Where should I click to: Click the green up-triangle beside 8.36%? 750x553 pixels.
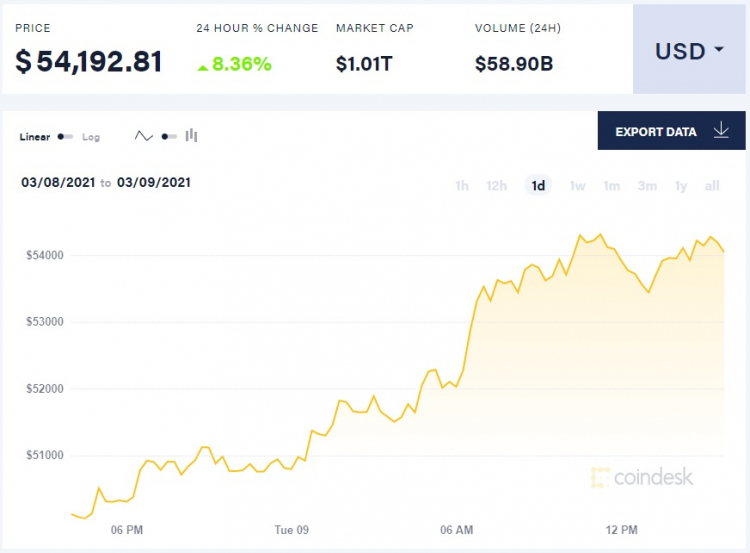[x=203, y=66]
